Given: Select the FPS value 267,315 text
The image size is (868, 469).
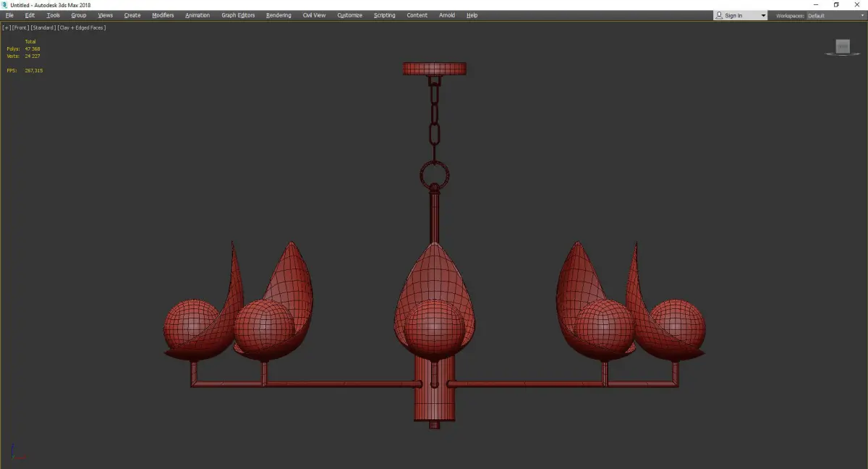Looking at the screenshot, I should point(33,70).
